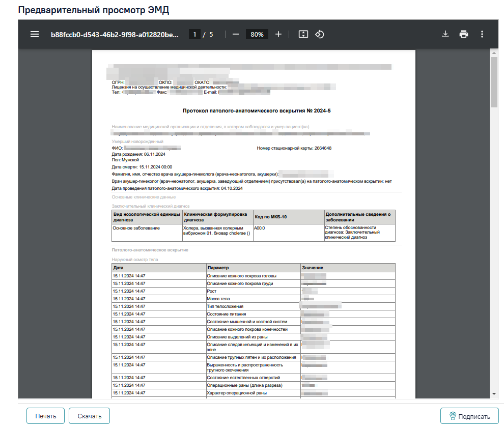Click the cell Описание следов инъекций
Screen dimensions: 504x428
[x=254, y=347]
